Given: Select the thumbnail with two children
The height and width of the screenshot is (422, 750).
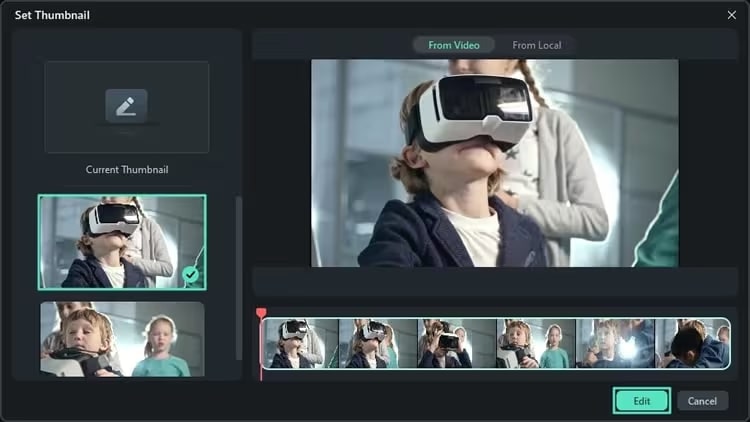Looking at the screenshot, I should click(122, 339).
